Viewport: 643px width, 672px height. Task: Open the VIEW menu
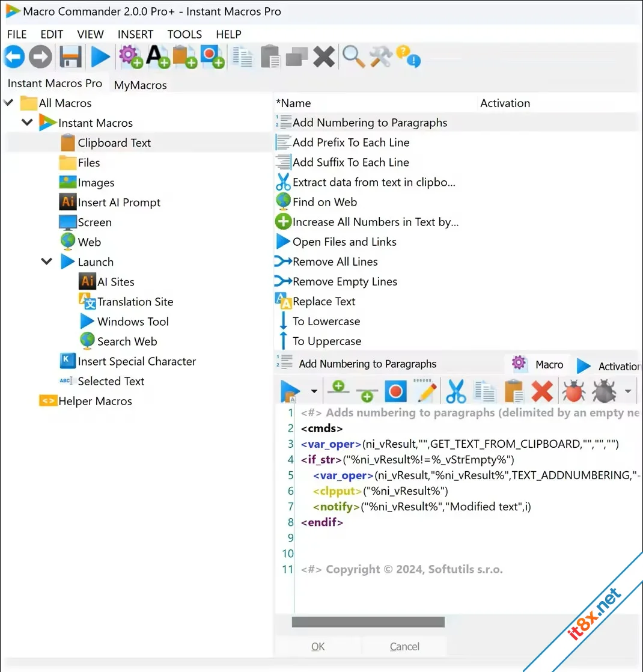(90, 34)
